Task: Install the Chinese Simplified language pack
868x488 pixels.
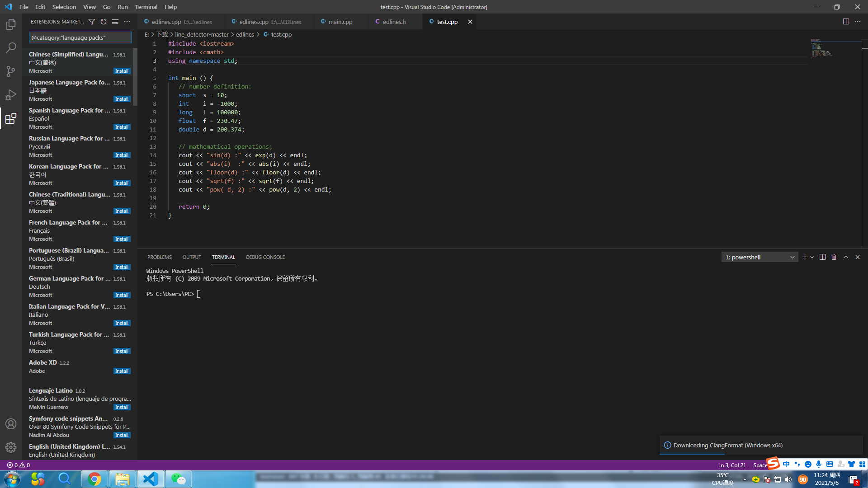Action: 122,71
